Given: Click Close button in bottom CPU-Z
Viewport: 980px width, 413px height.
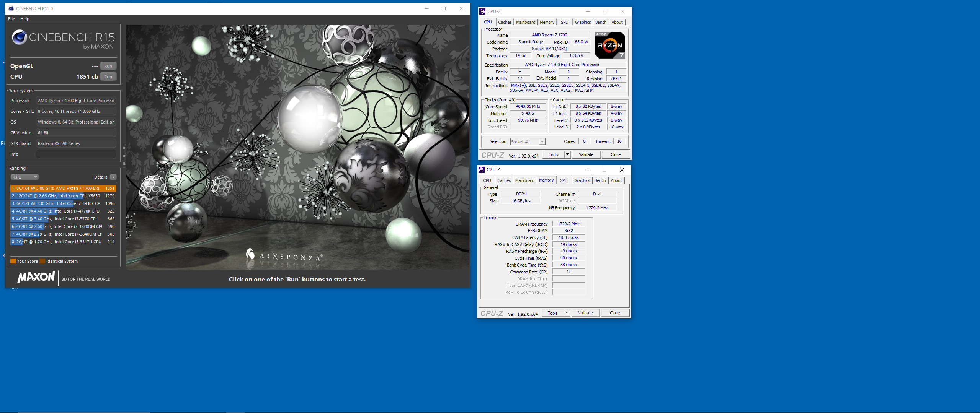Looking at the screenshot, I should 615,313.
